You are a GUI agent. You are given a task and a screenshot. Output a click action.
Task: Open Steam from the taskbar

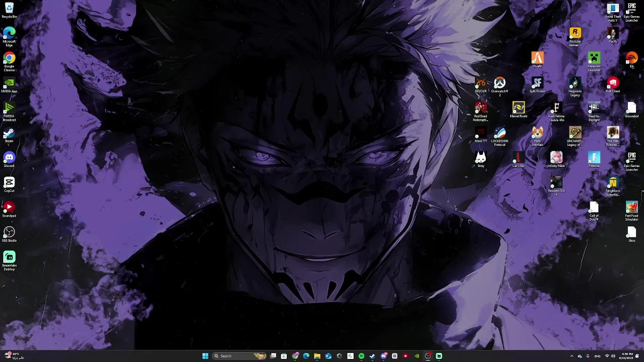(372, 356)
